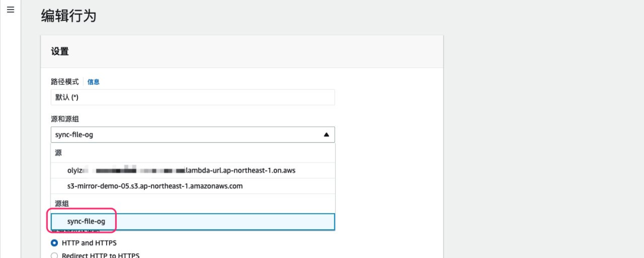Viewport: 644px width, 258px height.
Task: Click the 信息 link beside 路径模式
Action: click(x=94, y=82)
